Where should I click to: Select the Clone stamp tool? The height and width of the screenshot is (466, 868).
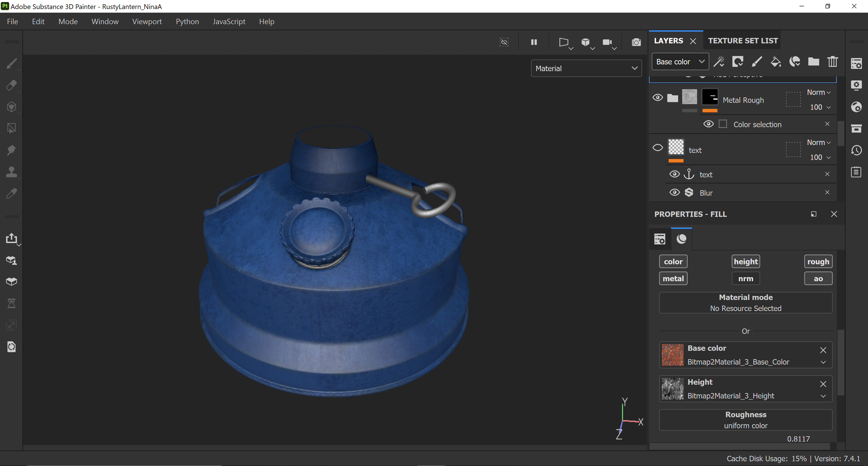12,171
